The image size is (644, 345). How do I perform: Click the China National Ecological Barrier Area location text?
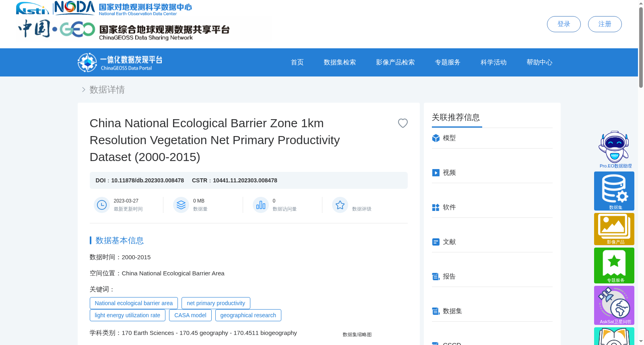coord(173,273)
